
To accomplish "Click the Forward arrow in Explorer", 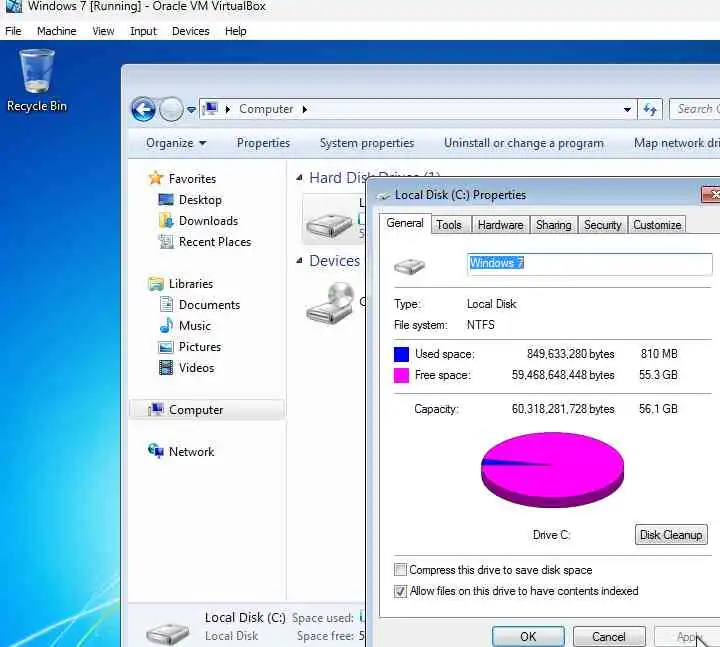I will [x=171, y=109].
